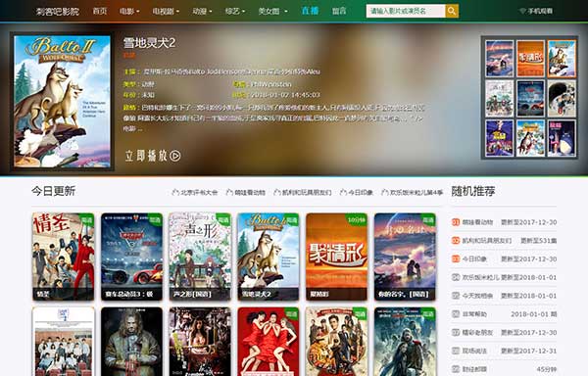Screen dimensions: 588x376
Task: Click 欢乐饭米粒儿 in the 随机推荐 list
Action: (x=480, y=277)
